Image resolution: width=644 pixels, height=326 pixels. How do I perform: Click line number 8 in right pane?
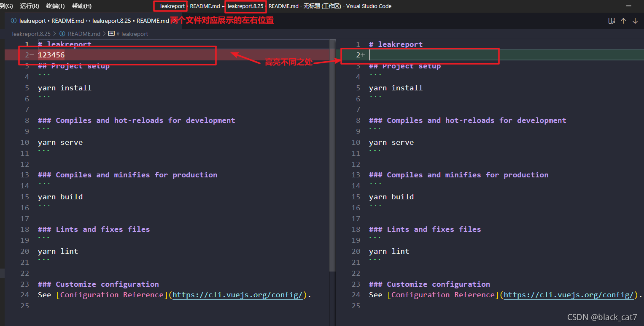coord(358,120)
